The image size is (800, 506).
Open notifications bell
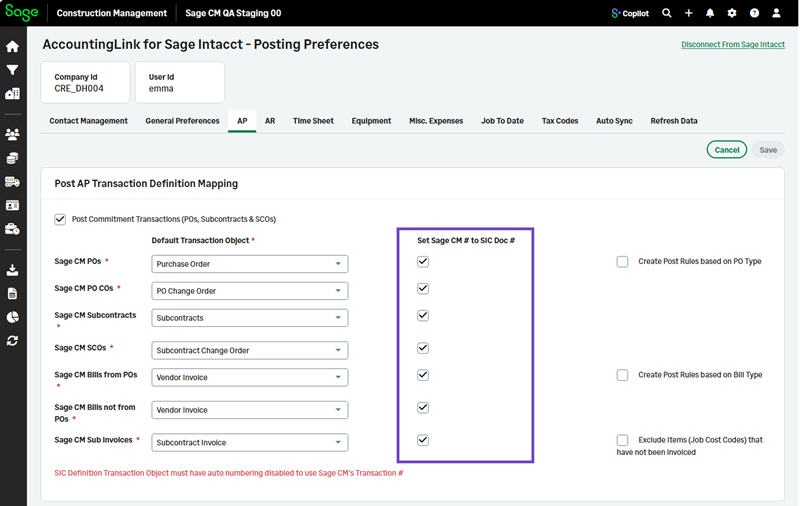(x=710, y=13)
